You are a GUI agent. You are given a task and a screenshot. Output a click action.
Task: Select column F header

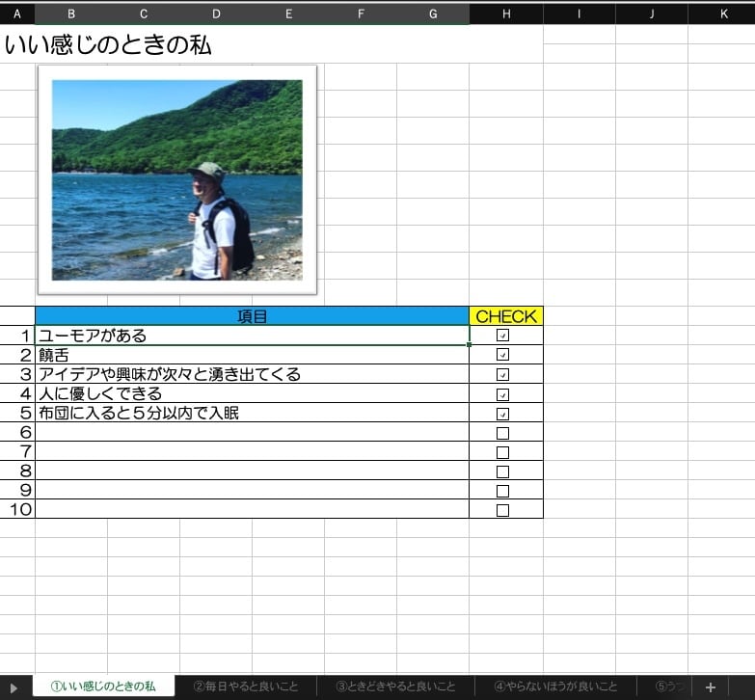(x=361, y=13)
